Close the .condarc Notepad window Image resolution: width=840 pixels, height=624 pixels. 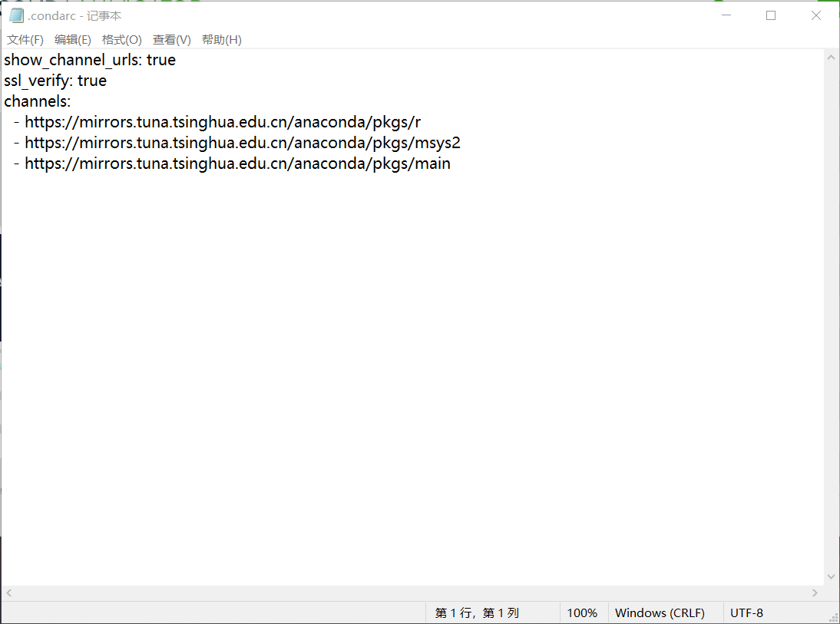(x=816, y=15)
